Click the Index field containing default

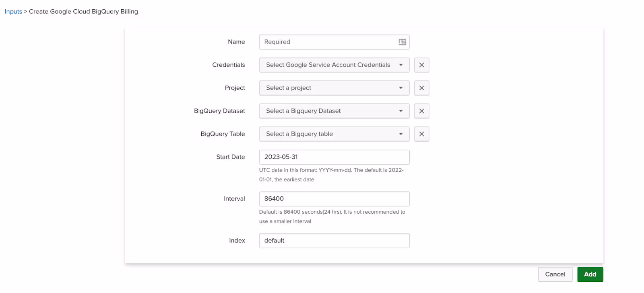[x=334, y=241]
